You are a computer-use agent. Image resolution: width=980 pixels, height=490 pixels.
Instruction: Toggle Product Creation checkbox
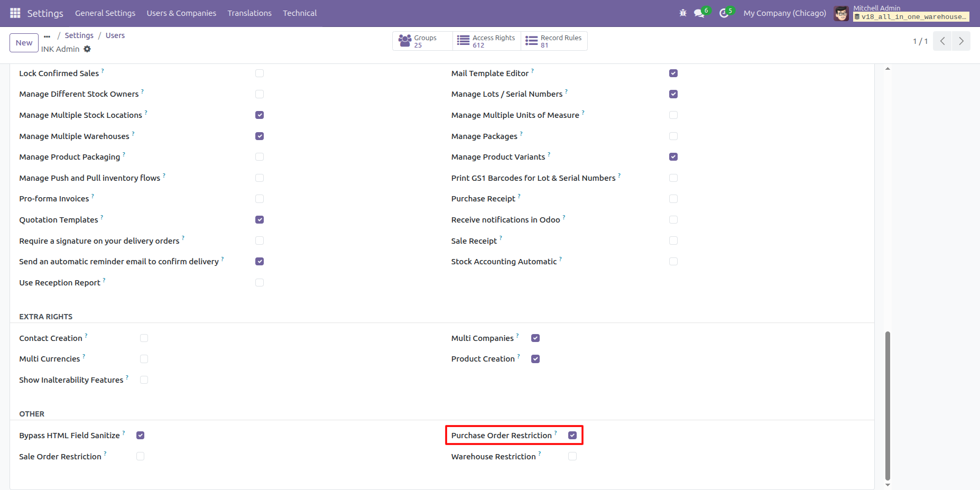pyautogui.click(x=535, y=359)
